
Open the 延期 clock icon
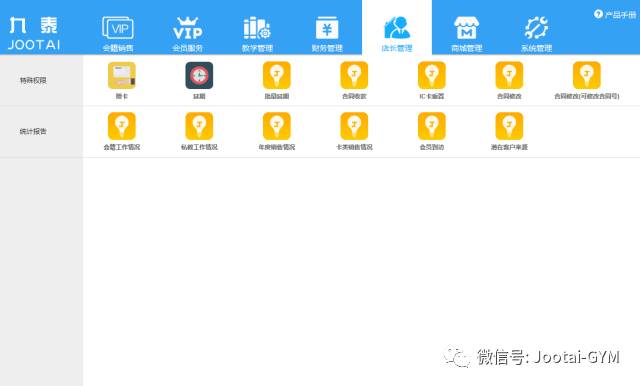pos(199,75)
